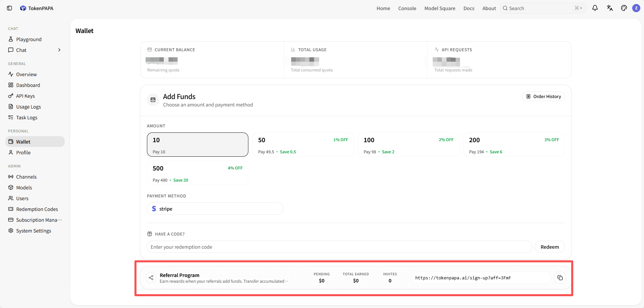Viewport: 644px width, 308px height.
Task: Open the language translation switcher
Action: [610, 8]
